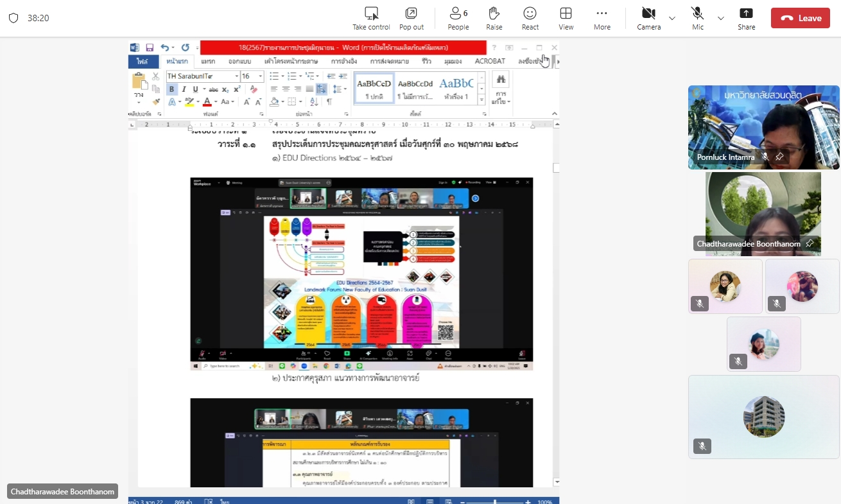Unmute the Mic
841x504 pixels.
pyautogui.click(x=697, y=13)
